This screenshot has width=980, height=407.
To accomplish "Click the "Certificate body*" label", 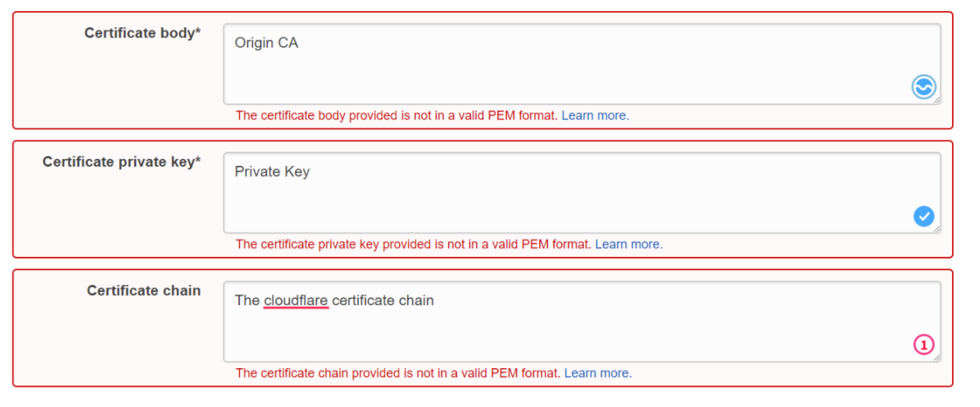I will 142,33.
